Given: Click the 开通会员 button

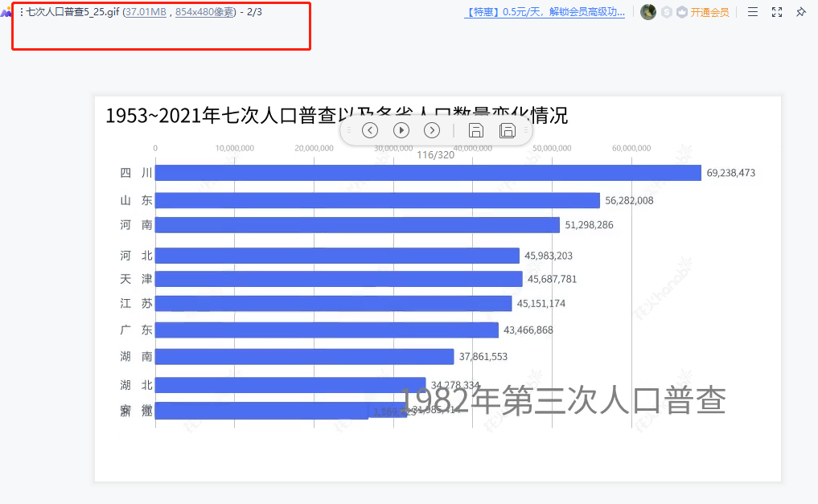Looking at the screenshot, I should 710,12.
